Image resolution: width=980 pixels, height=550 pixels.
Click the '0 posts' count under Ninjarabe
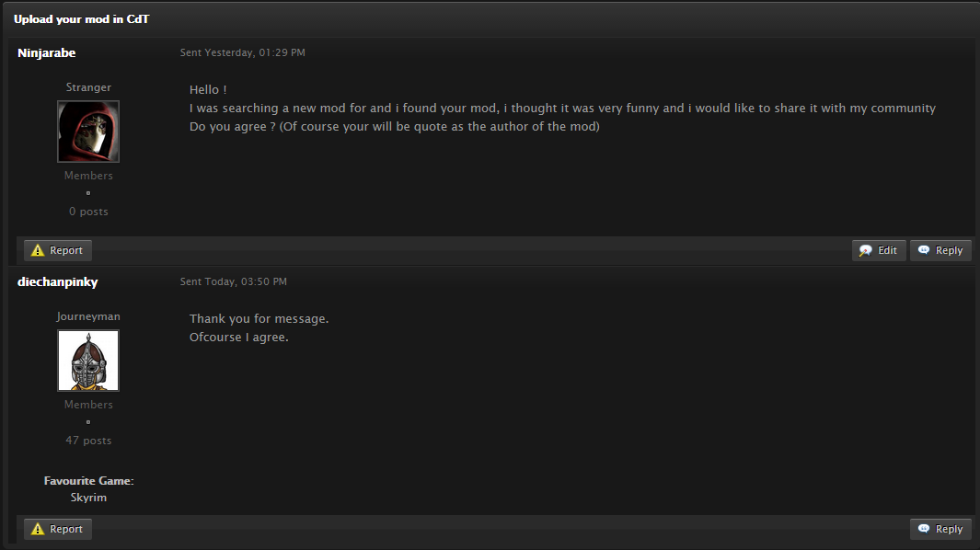coord(88,212)
